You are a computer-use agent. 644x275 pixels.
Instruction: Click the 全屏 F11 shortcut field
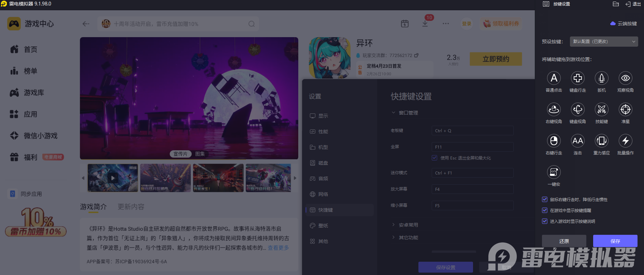click(x=473, y=147)
